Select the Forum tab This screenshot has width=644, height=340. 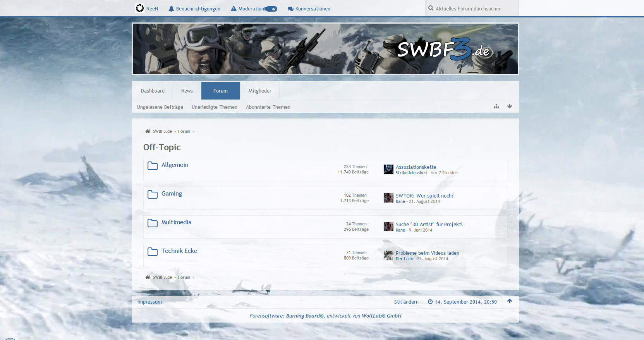click(221, 91)
